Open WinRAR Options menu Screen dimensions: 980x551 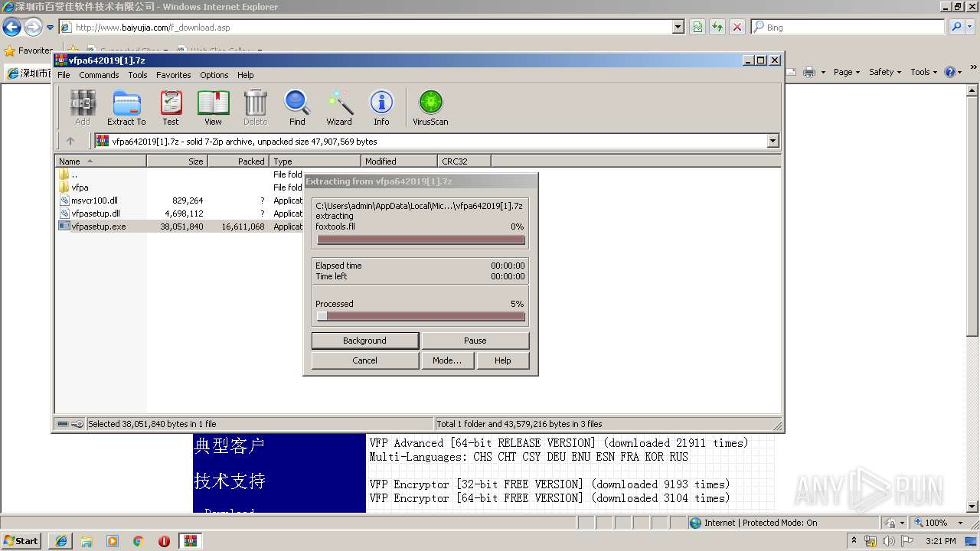pyautogui.click(x=214, y=75)
